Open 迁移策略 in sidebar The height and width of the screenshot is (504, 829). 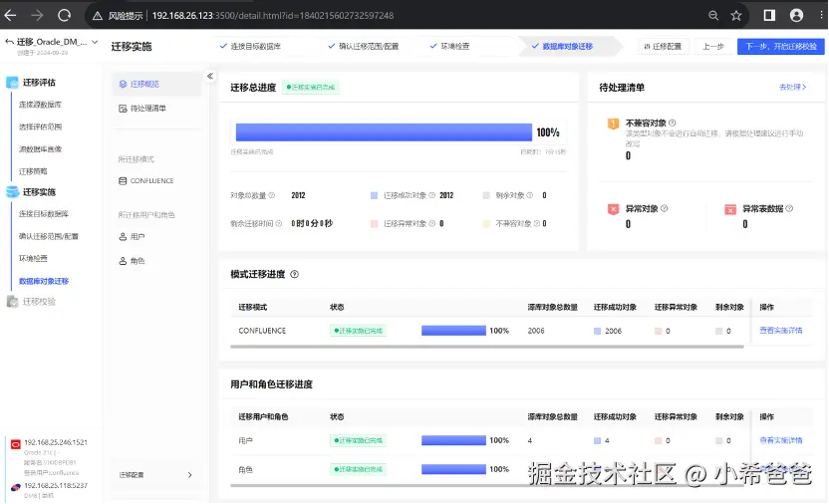click(x=33, y=171)
